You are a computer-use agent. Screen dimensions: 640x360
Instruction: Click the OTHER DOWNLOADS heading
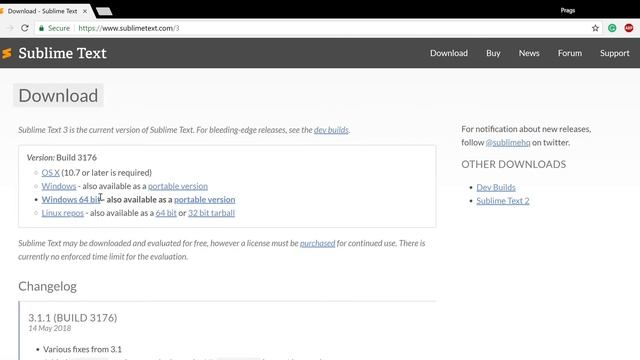[x=513, y=164]
